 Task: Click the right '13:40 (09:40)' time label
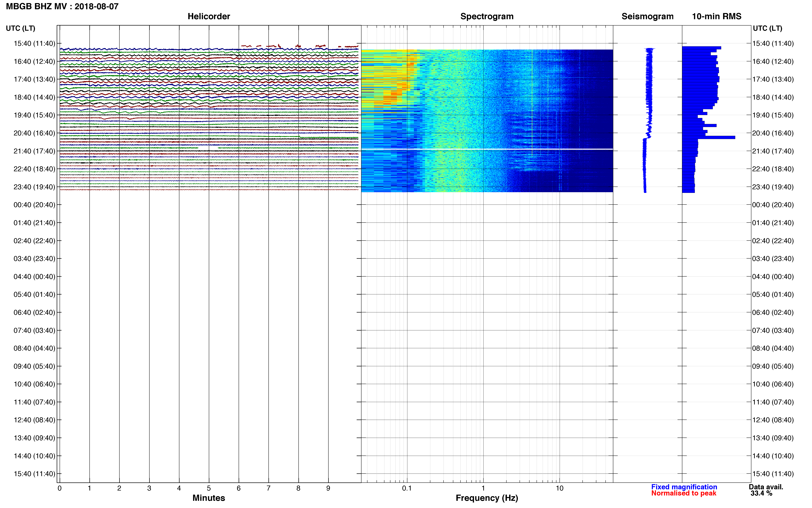pos(773,438)
